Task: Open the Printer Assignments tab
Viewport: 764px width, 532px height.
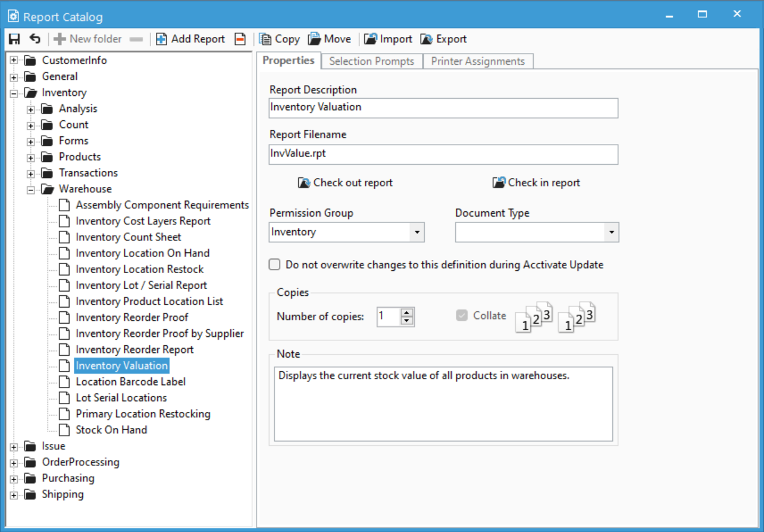Action: point(478,61)
